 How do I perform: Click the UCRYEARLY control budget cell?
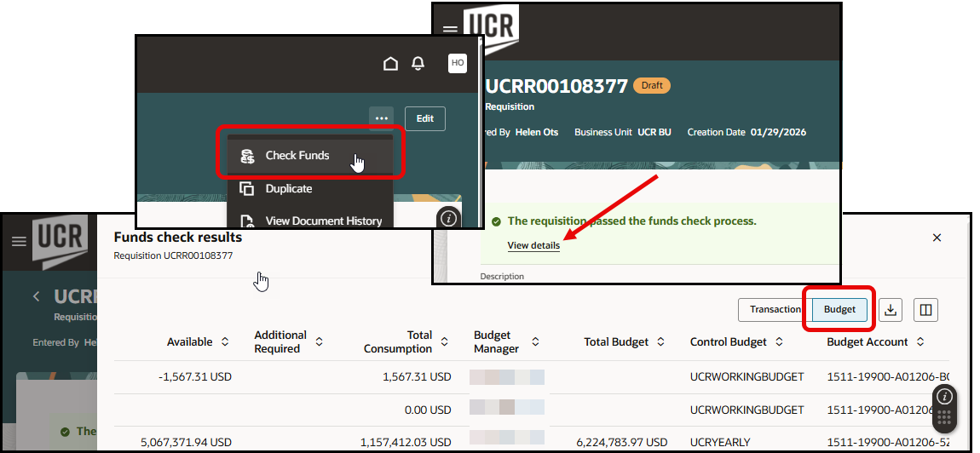tap(720, 443)
